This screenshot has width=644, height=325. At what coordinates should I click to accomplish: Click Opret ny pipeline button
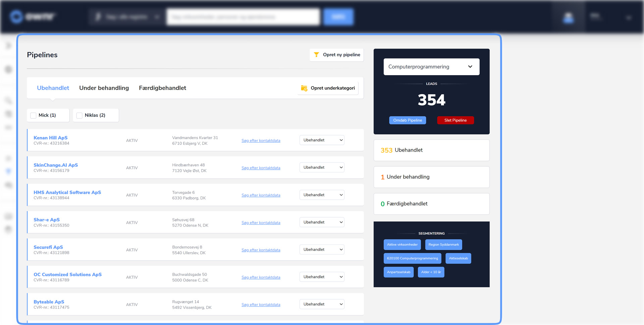pos(336,55)
